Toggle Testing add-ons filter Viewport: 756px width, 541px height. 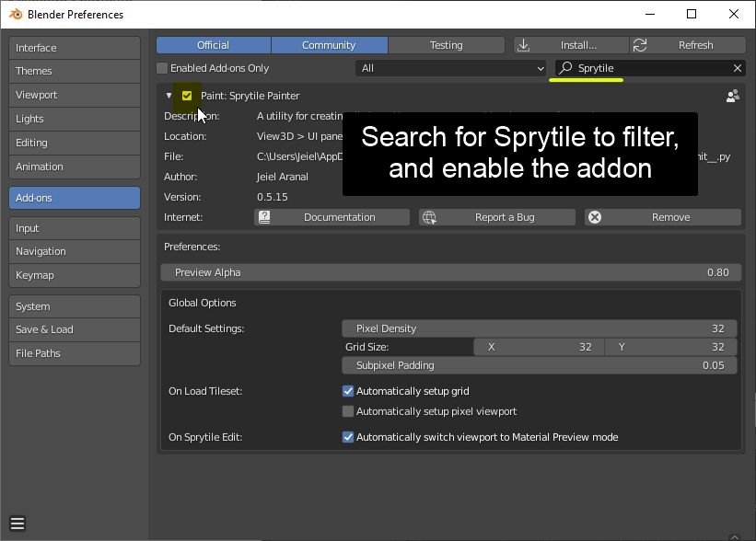click(447, 45)
